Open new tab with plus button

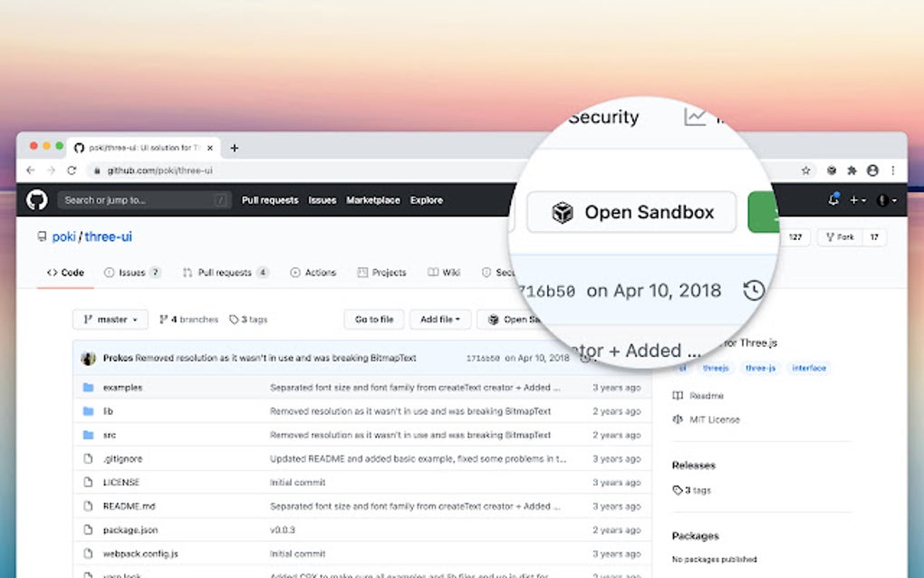pyautogui.click(x=235, y=148)
